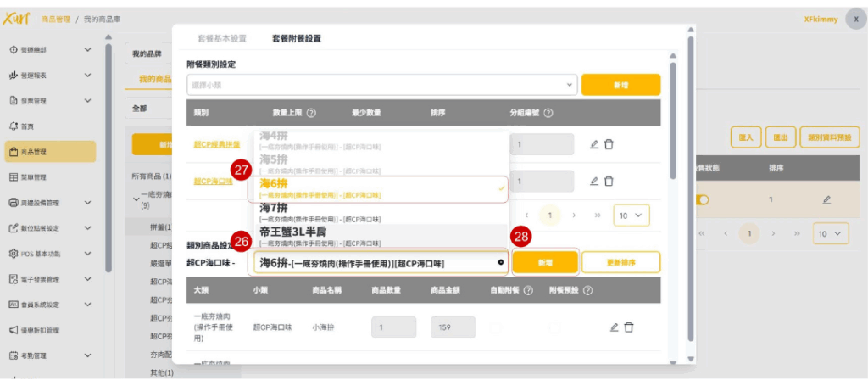868x386 pixels.
Task: Open 商品管理 in the sidebar
Action: click(x=49, y=152)
